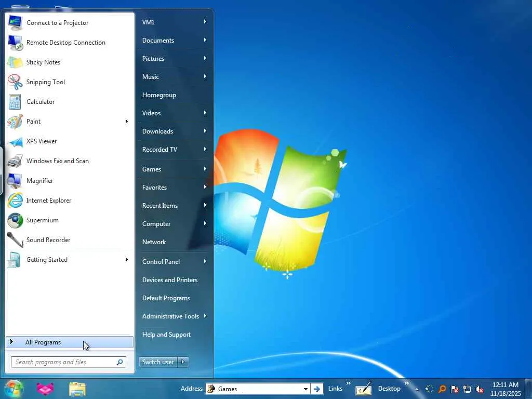The width and height of the screenshot is (532, 399).
Task: Click the network tray icon
Action: coord(467,389)
